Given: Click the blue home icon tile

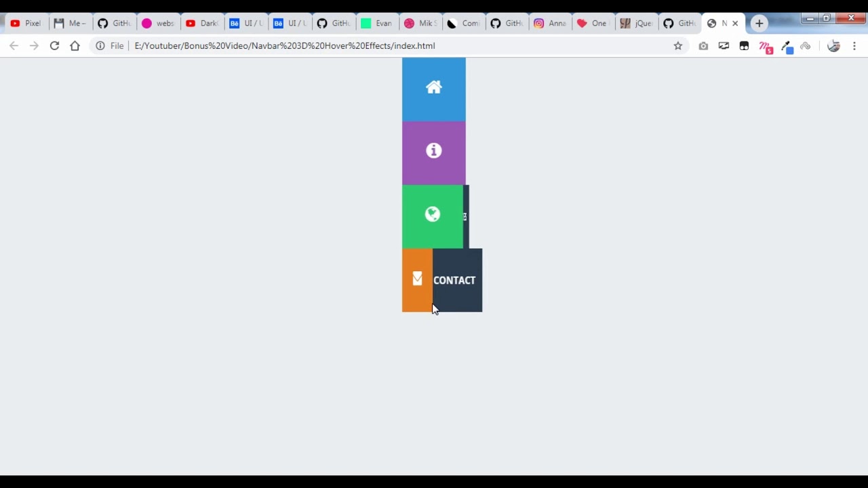Looking at the screenshot, I should point(433,89).
